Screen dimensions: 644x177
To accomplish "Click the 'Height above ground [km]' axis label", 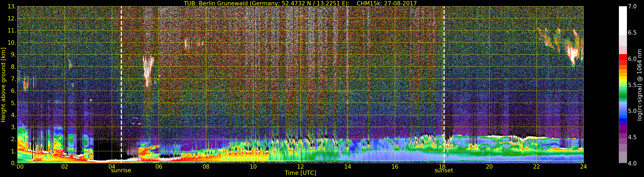I will click(3, 85).
